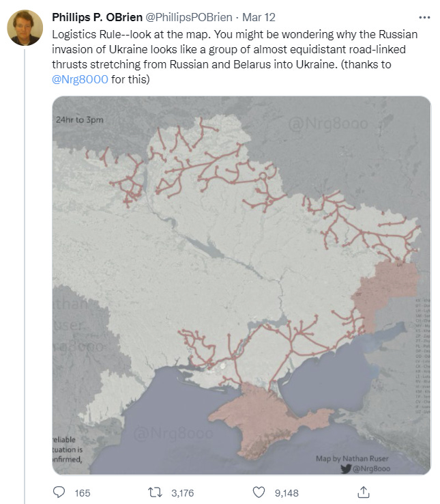Like the tweet with the heart icon
This screenshot has width=440, height=504.
(259, 492)
